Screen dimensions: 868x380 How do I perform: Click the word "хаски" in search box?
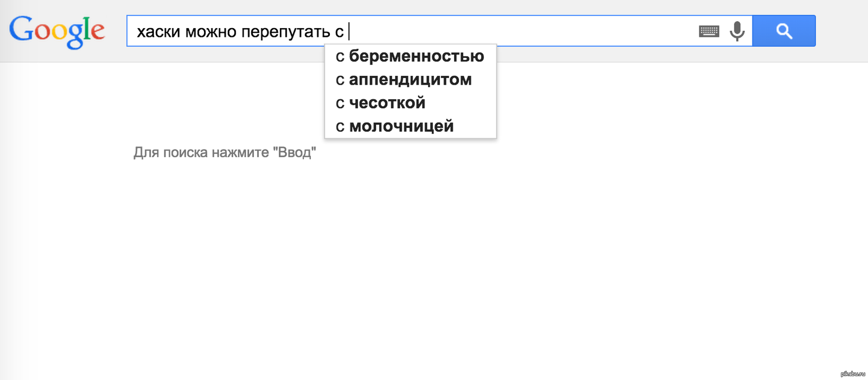[158, 32]
